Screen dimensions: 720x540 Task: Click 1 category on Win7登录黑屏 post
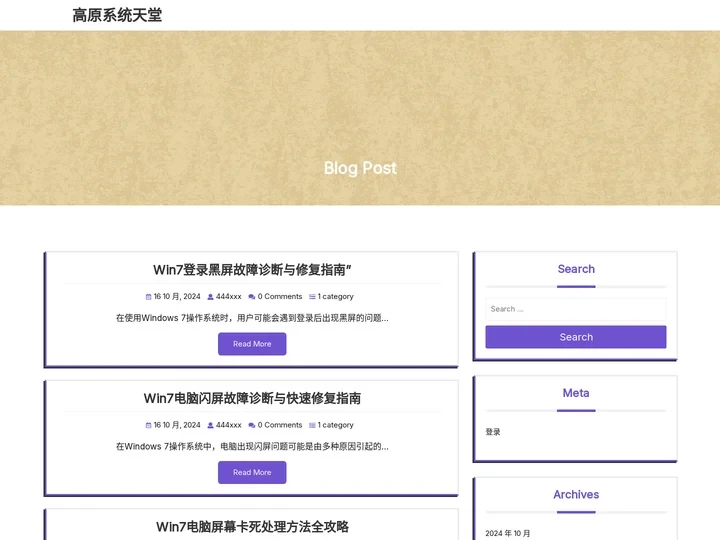336,297
